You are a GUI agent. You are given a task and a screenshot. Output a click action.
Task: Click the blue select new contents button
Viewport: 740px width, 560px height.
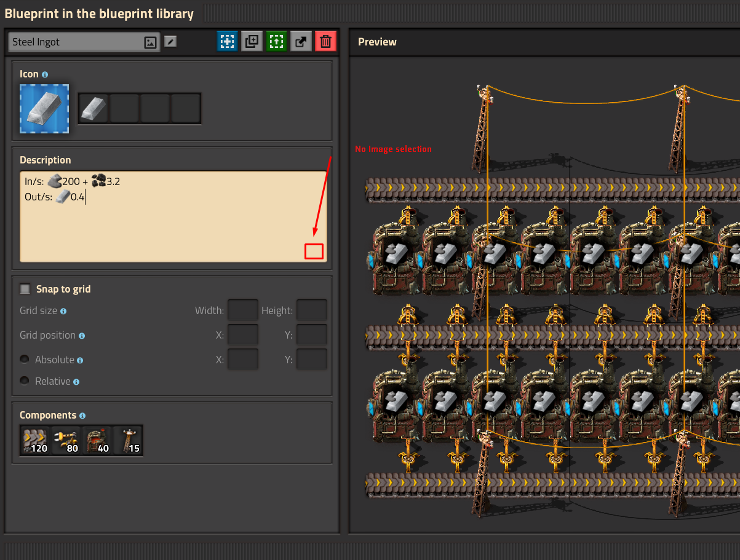click(227, 42)
